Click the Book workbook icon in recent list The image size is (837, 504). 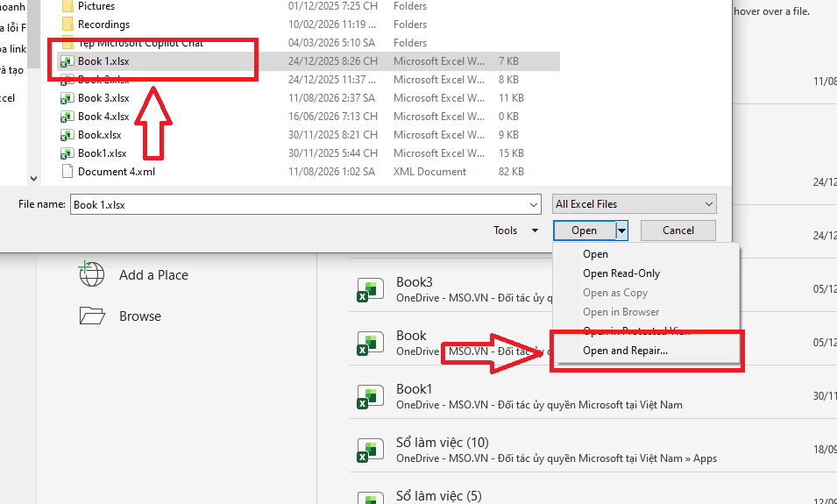click(370, 344)
